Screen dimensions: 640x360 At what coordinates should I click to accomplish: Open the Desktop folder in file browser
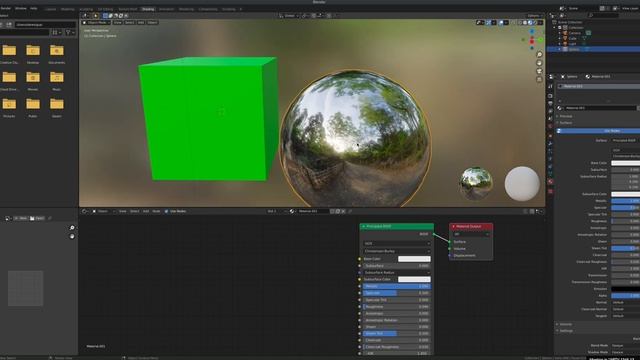tap(33, 53)
